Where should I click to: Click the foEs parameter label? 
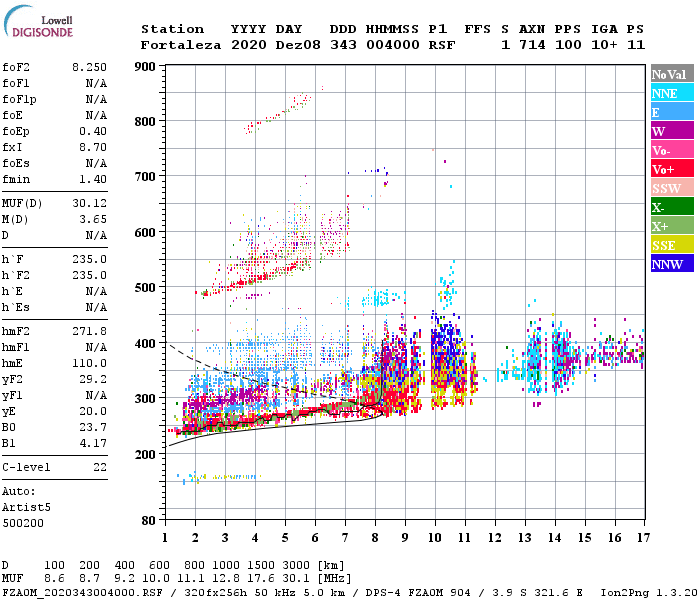[16, 163]
